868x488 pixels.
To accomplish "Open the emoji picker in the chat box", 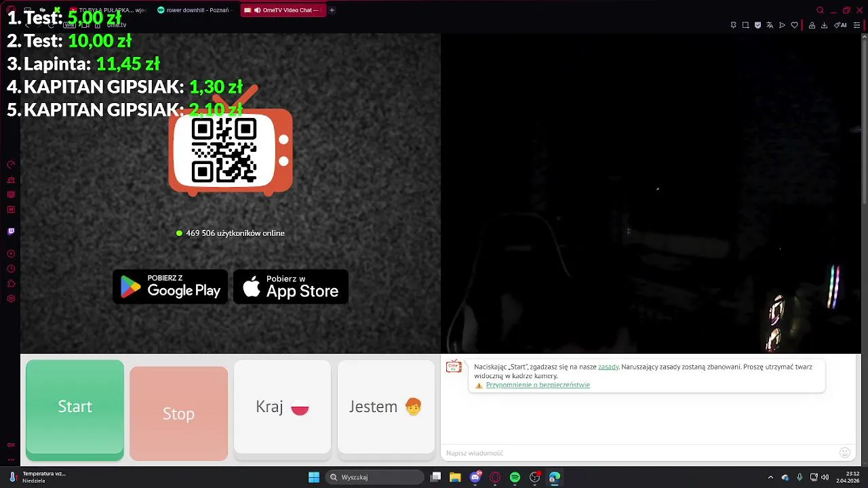I will (844, 453).
